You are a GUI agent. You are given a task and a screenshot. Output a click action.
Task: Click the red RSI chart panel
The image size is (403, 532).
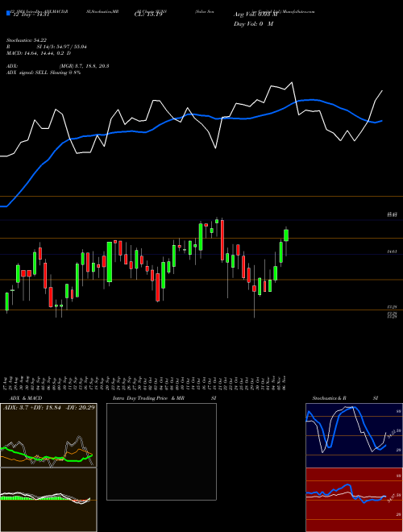(354, 500)
